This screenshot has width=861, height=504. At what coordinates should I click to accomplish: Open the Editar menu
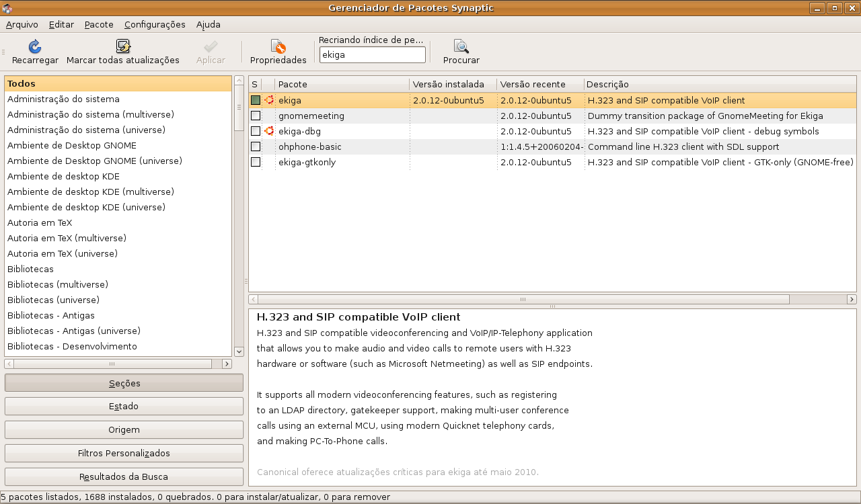tap(61, 24)
